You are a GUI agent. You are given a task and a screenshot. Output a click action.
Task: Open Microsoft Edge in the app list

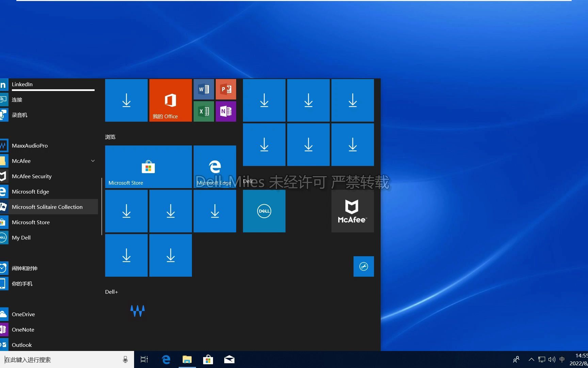click(49, 191)
